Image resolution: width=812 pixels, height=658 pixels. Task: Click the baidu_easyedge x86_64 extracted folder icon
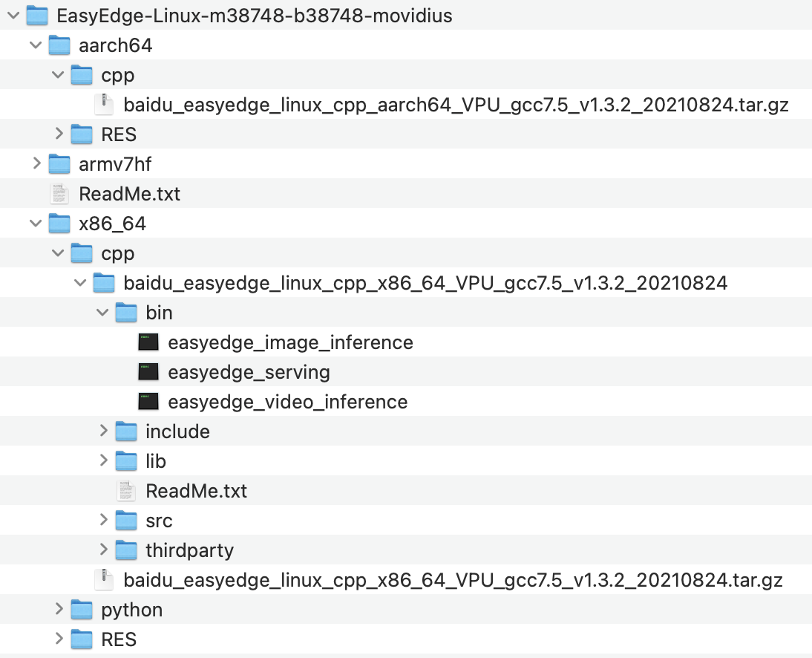click(x=104, y=283)
